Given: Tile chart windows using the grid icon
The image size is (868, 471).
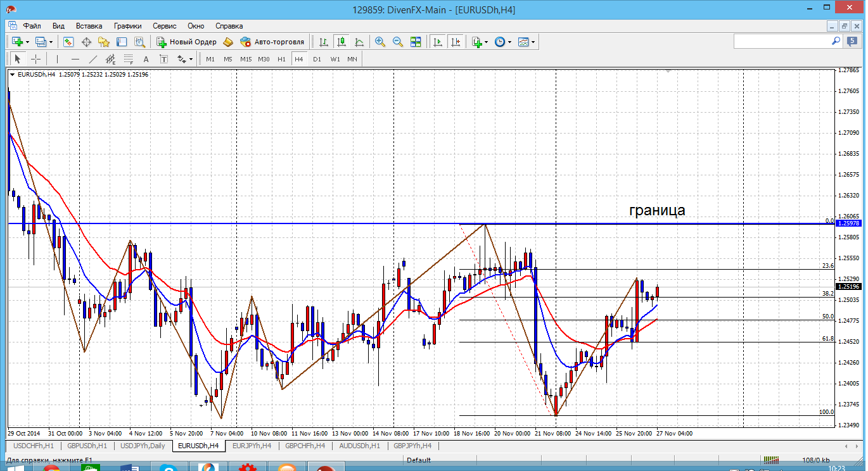Looking at the screenshot, I should (416, 42).
